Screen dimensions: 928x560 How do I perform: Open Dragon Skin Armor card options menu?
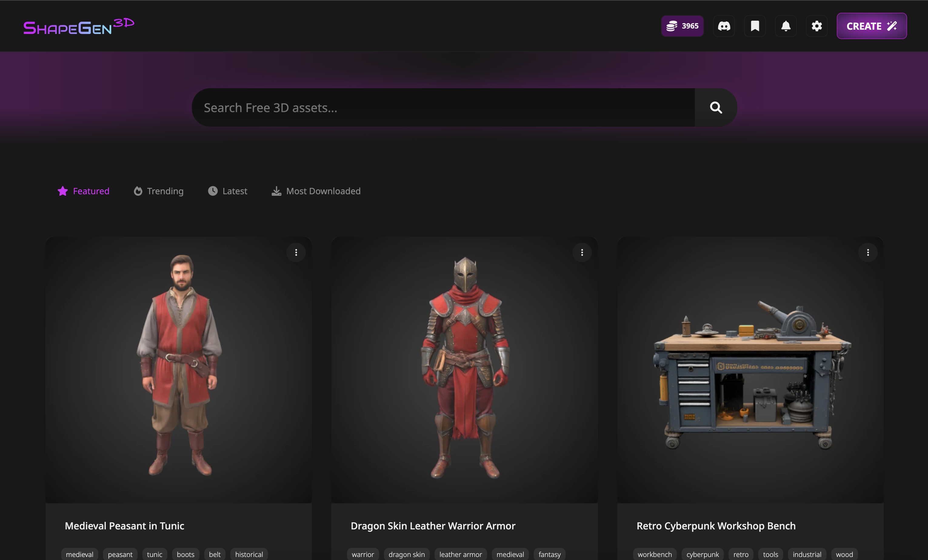point(582,252)
